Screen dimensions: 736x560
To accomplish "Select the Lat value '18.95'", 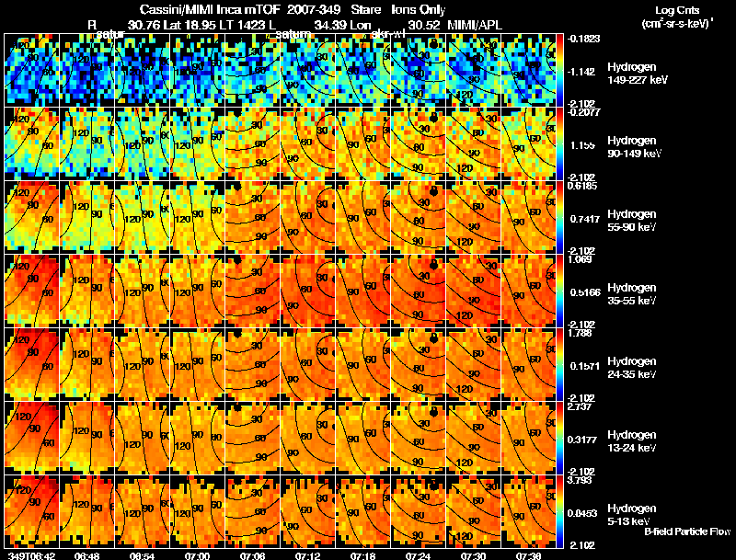I will pyautogui.click(x=201, y=26).
